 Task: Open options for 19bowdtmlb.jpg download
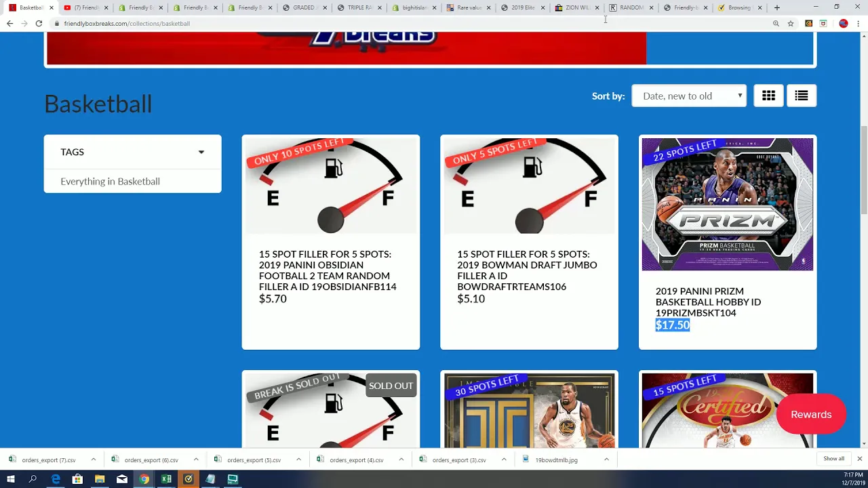[x=606, y=460]
